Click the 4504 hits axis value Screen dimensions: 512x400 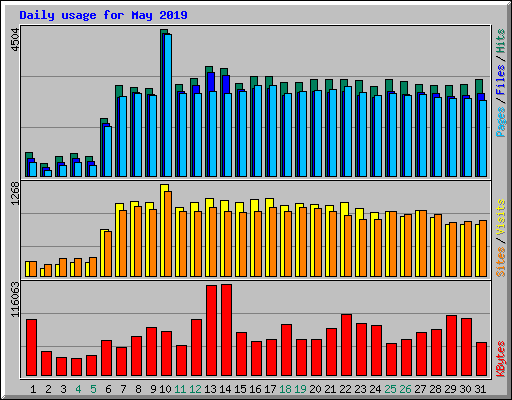pyautogui.click(x=15, y=40)
